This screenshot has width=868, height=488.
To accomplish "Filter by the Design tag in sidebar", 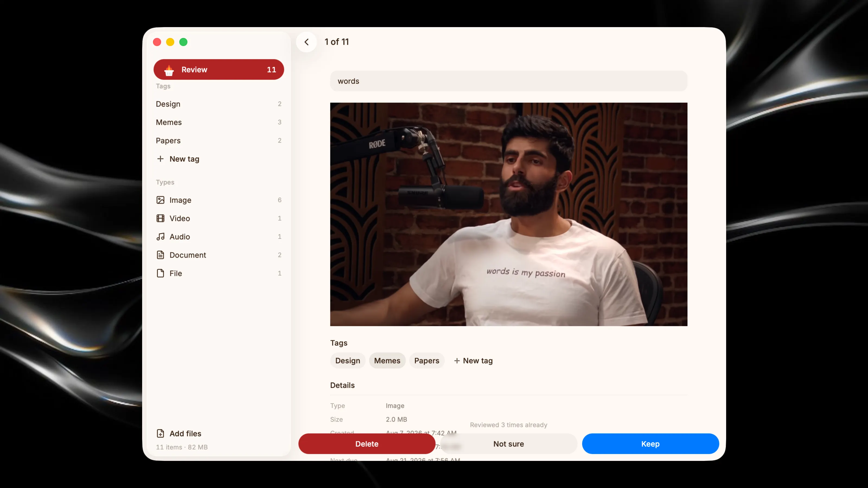I will pyautogui.click(x=219, y=104).
